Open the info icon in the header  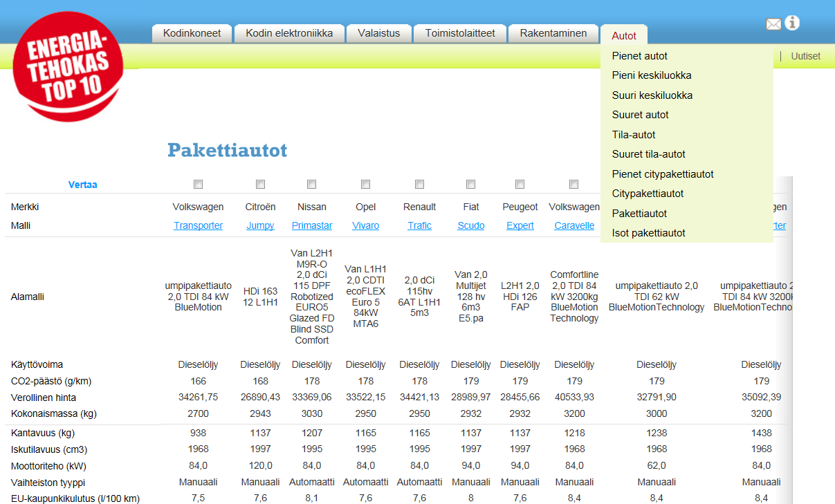pyautogui.click(x=792, y=23)
